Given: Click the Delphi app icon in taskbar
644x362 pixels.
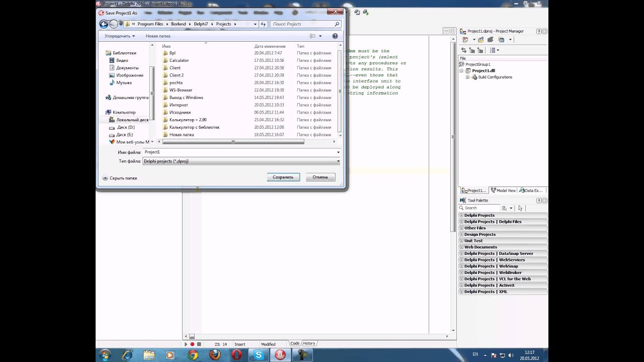Looking at the screenshot, I should [280, 355].
